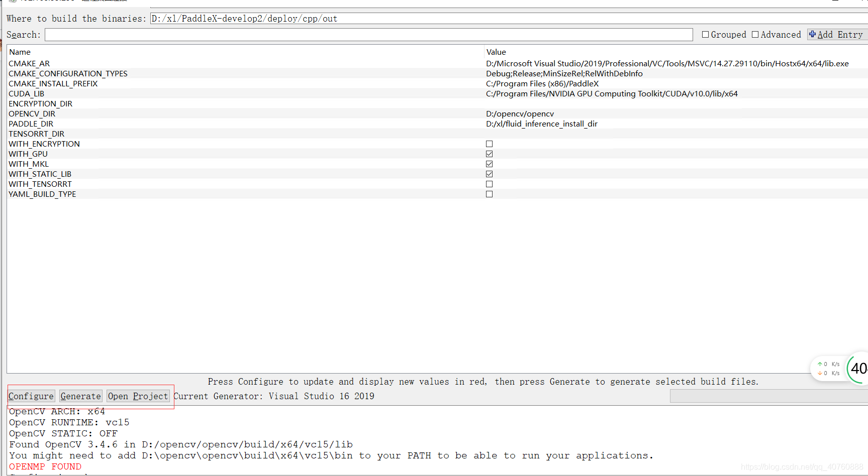Screen dimensions: 868x476
Task: Click the PATH warning log line
Action: (x=331, y=455)
